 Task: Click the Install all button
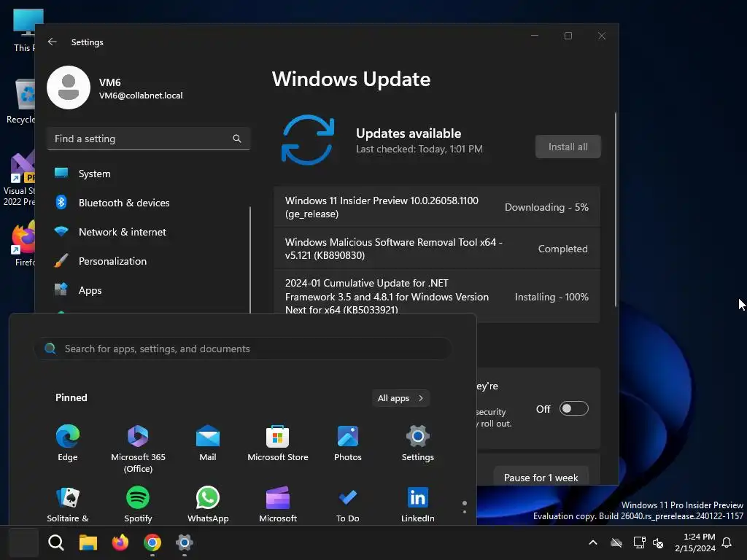pos(568,147)
